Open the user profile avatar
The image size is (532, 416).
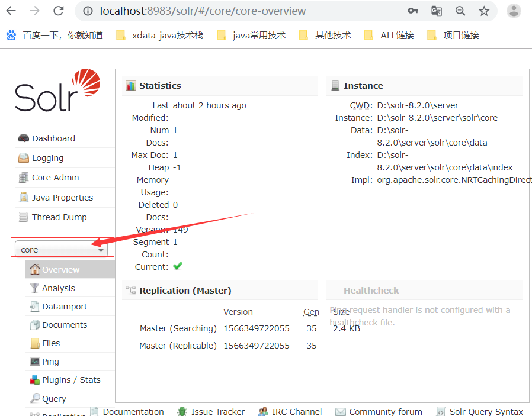click(x=514, y=11)
